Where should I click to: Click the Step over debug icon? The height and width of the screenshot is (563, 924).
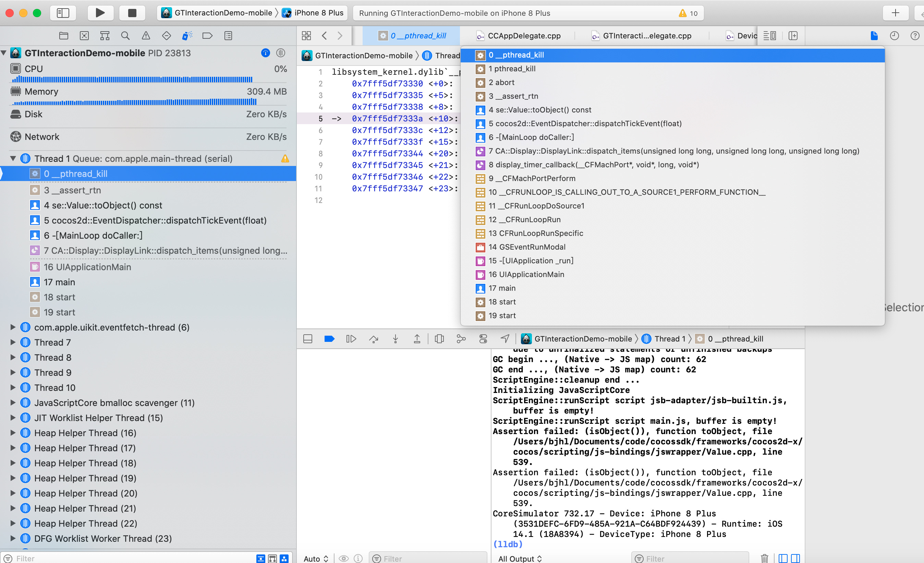(x=374, y=339)
